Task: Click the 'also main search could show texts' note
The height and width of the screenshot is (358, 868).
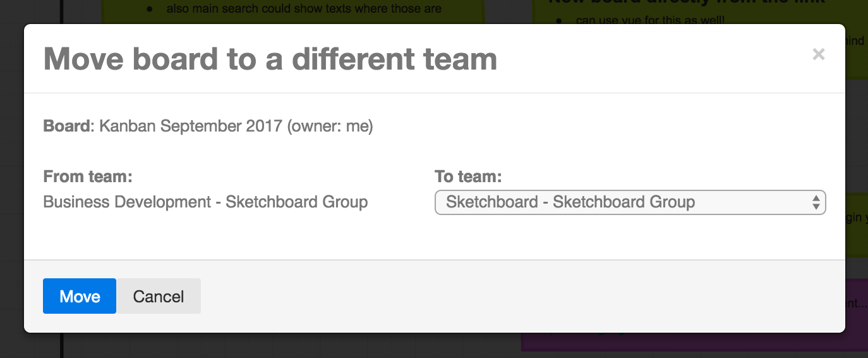Action: tap(304, 9)
